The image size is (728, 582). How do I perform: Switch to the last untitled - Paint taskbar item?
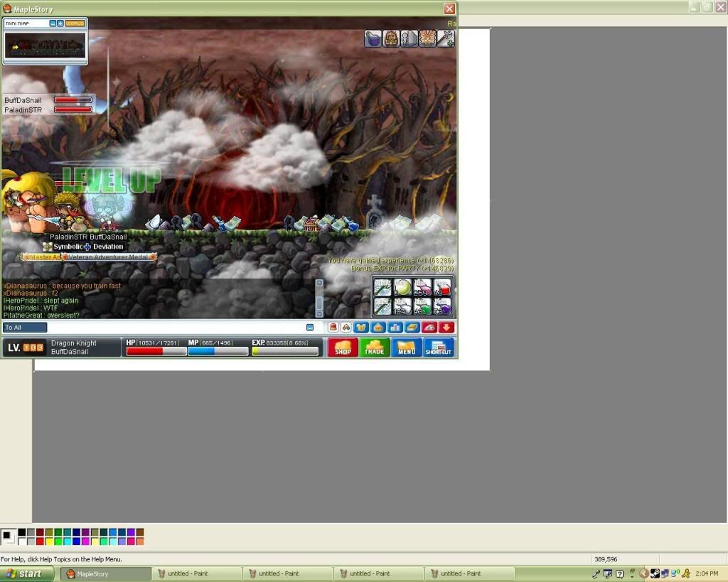click(470, 574)
